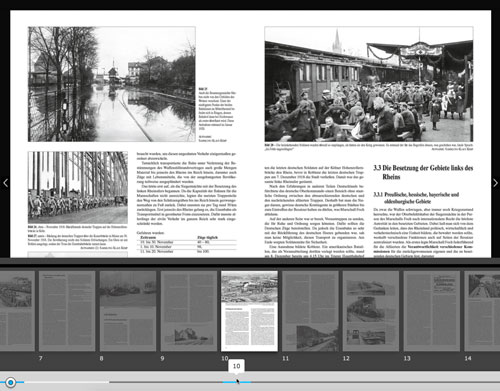Image resolution: width=500 pixels, height=391 pixels.
Task: Show page 13 thumbnail
Action: (x=432, y=311)
